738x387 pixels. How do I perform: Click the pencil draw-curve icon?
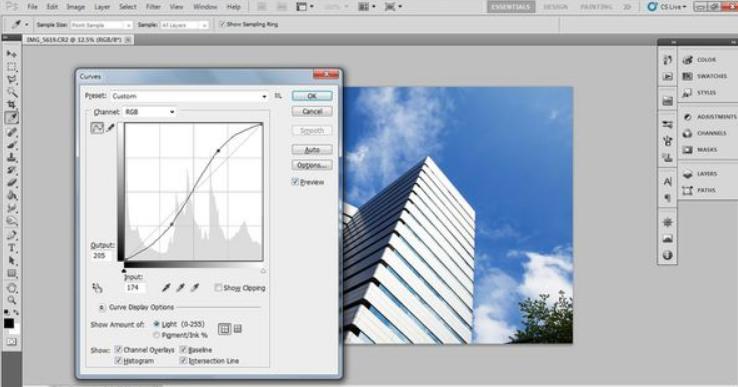(x=111, y=128)
